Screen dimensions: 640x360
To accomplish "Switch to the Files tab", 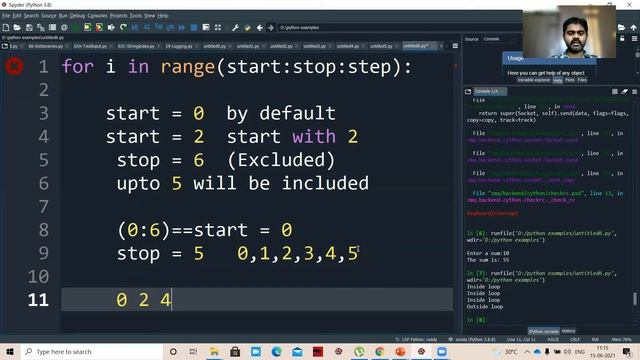I will coord(582,80).
